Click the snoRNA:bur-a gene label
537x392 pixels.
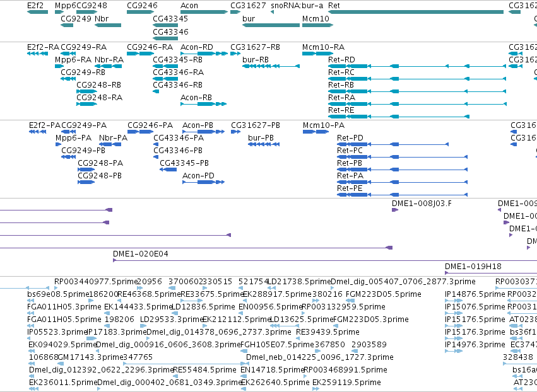click(x=297, y=6)
